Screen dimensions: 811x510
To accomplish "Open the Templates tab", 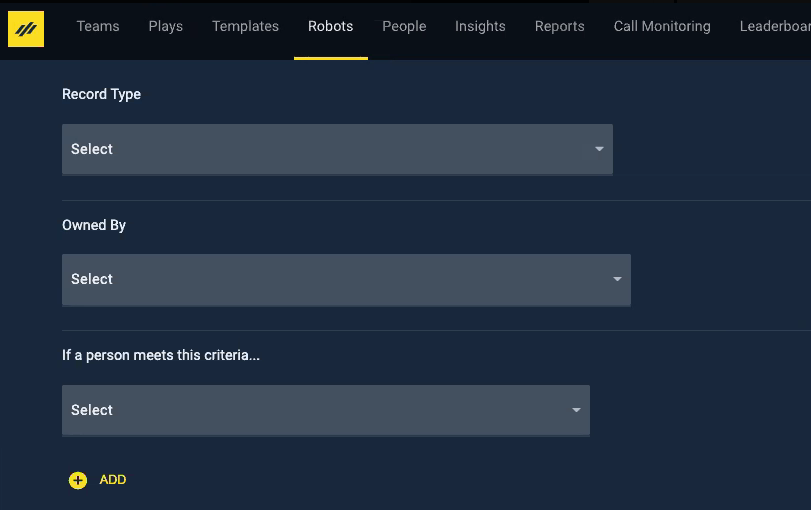I will [245, 26].
